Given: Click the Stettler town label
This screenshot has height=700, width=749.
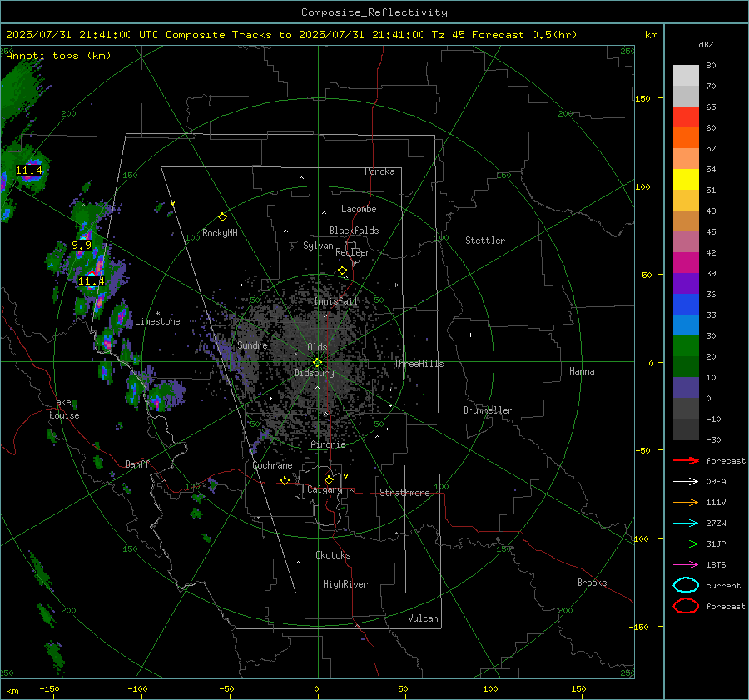Looking at the screenshot, I should coord(485,241).
